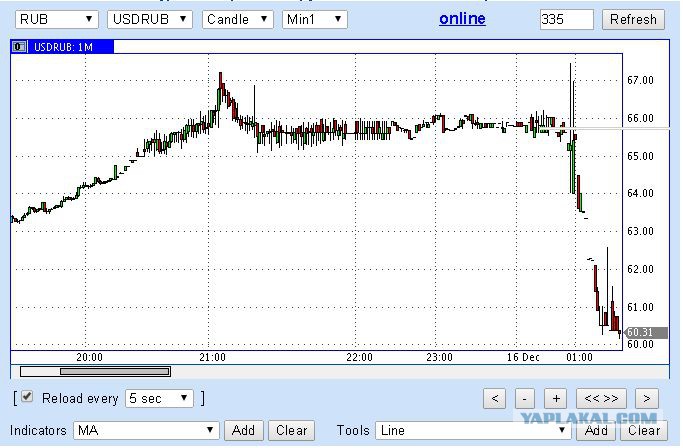Viewport: 683px width, 448px height.
Task: Open the USDRUB instrument dropdown
Action: 150,19
